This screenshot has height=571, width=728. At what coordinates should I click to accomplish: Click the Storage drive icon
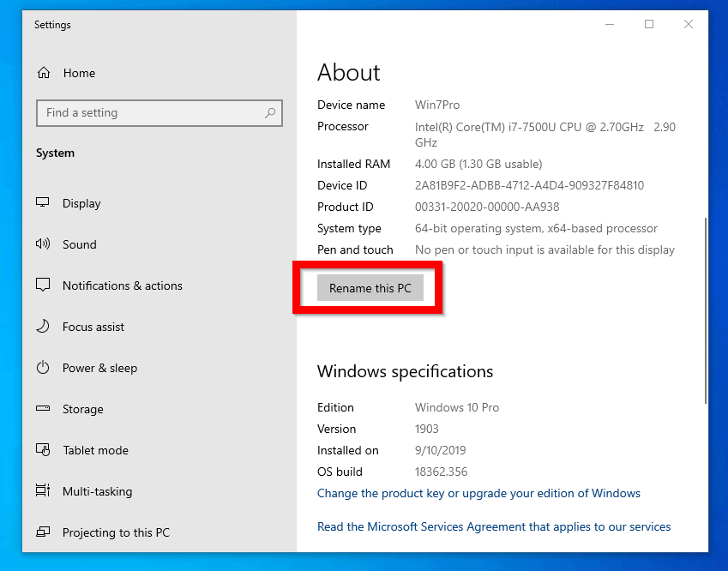42,409
